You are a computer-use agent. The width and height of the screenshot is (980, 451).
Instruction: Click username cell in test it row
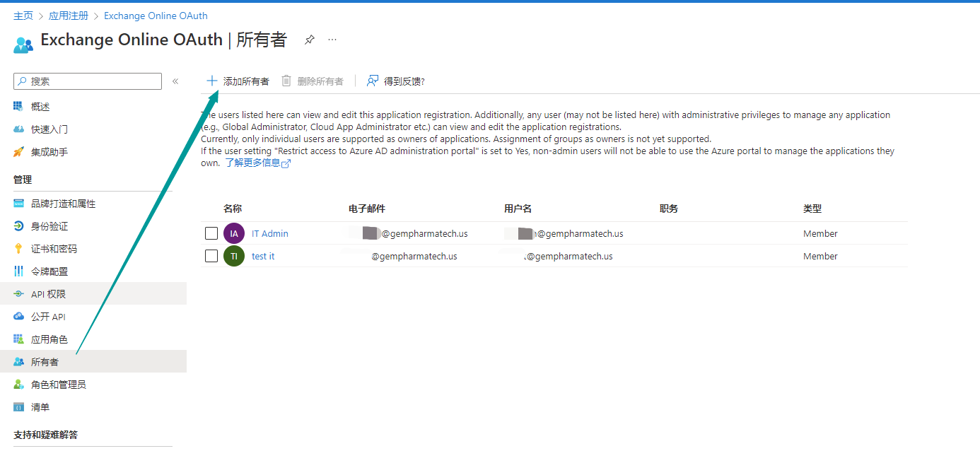(x=559, y=256)
